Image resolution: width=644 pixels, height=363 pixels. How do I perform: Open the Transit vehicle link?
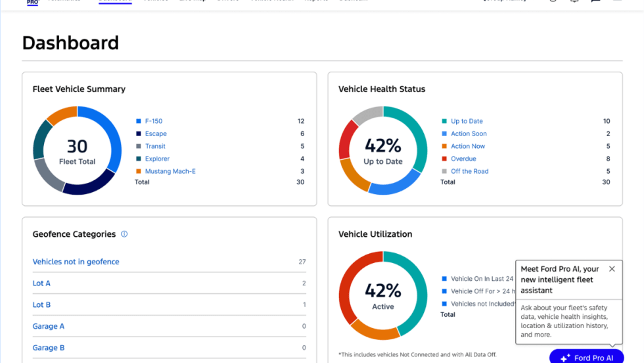click(x=155, y=146)
